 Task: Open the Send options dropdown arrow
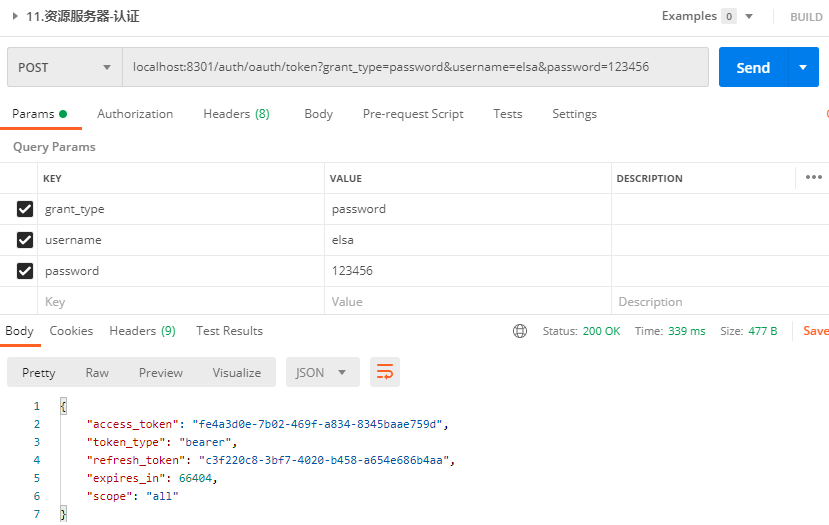click(803, 67)
